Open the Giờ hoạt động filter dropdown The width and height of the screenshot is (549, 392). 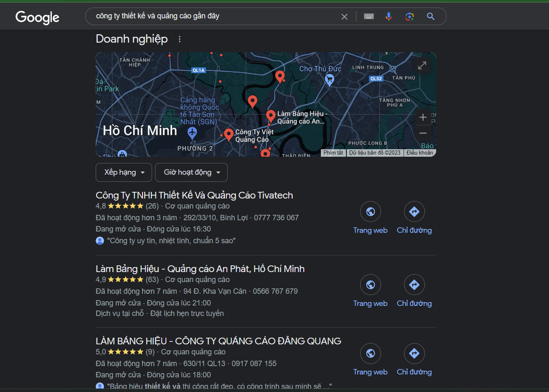tap(191, 173)
